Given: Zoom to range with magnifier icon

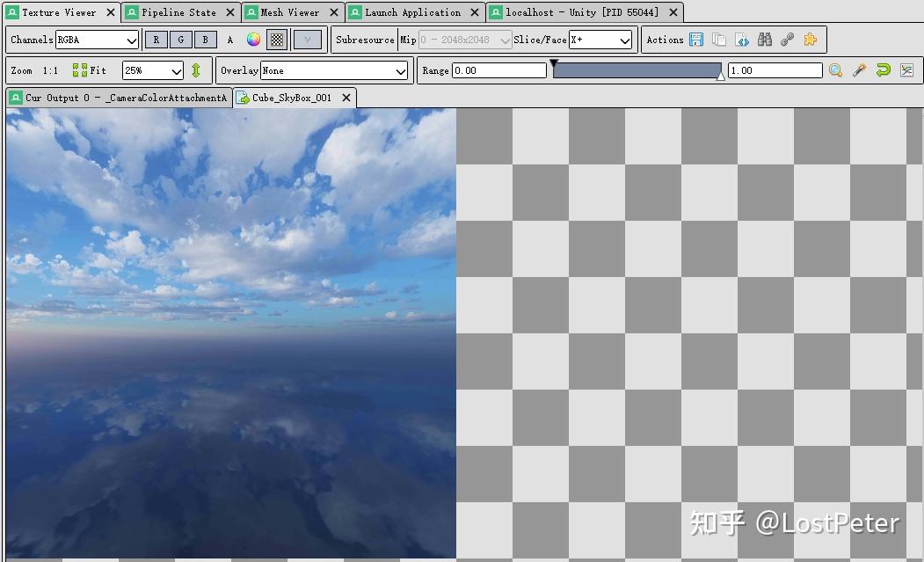Looking at the screenshot, I should [835, 70].
